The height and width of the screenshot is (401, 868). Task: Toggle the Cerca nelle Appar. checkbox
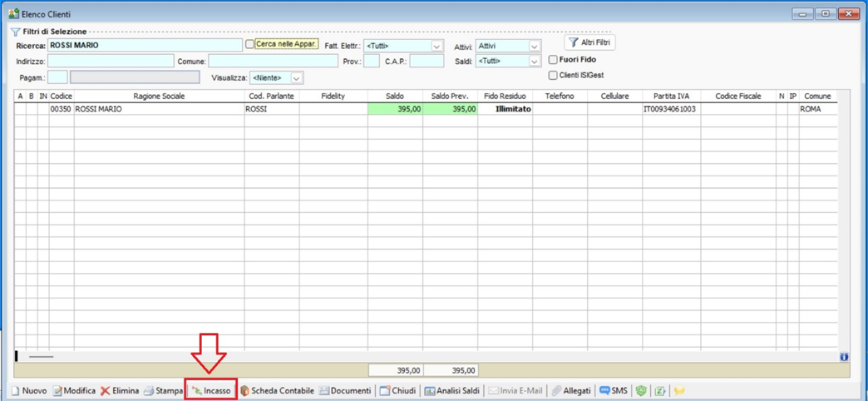249,44
